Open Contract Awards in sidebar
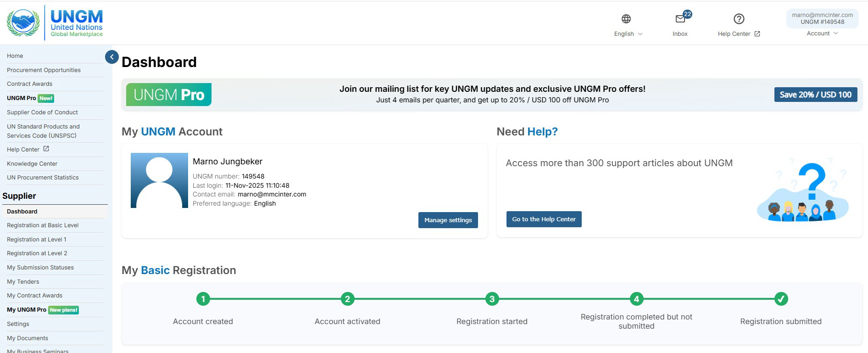 coord(29,84)
